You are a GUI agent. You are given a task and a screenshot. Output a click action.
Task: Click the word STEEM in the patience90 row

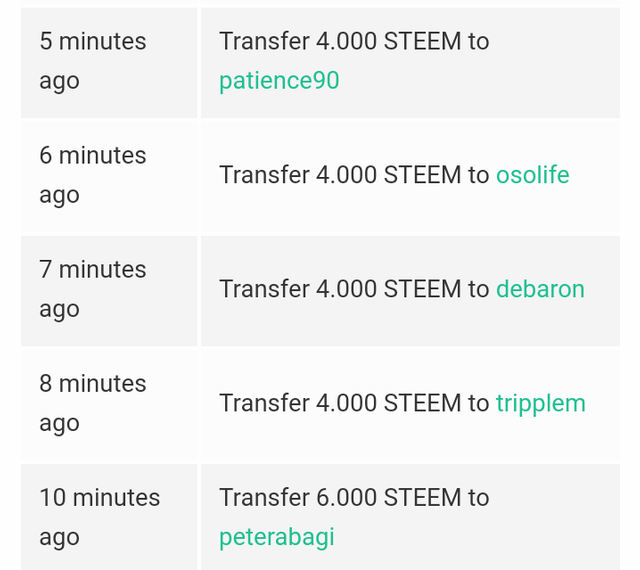422,41
